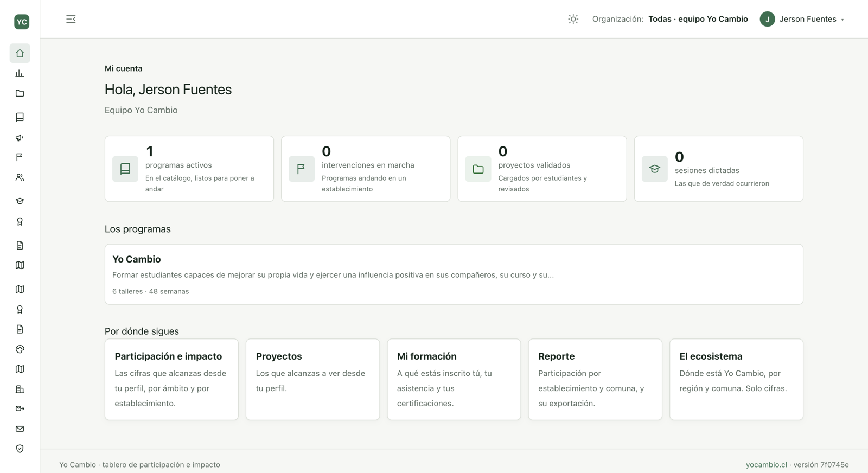The image size is (868, 473).
Task: Open the 'Mi formación' card
Action: coord(454,379)
